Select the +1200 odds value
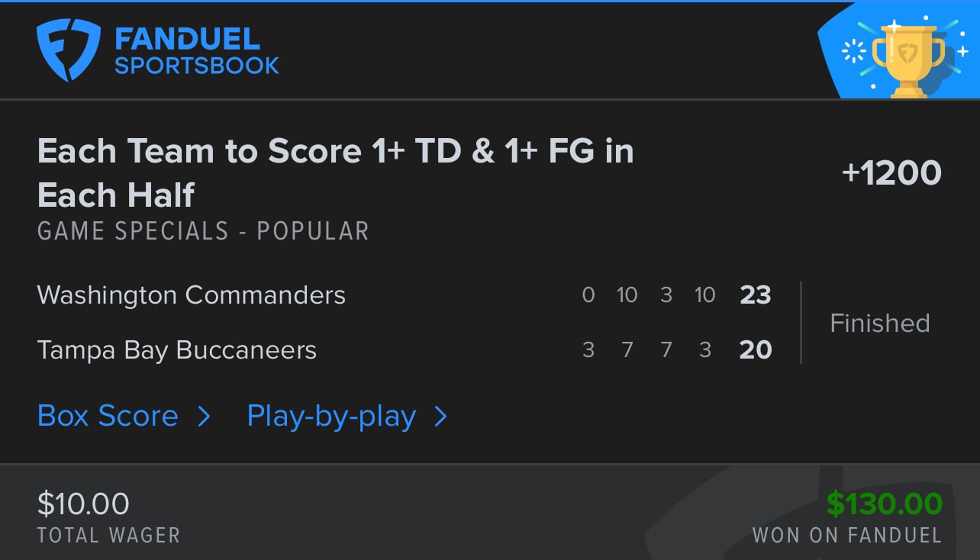 point(891,173)
